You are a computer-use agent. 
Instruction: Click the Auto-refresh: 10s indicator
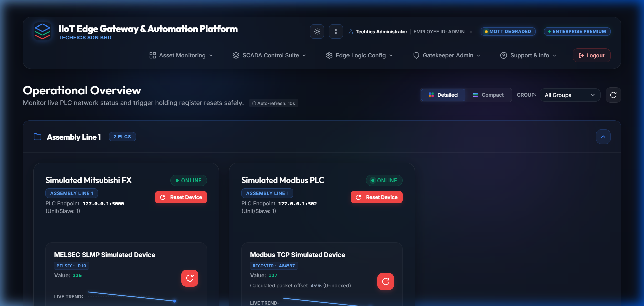(x=273, y=103)
